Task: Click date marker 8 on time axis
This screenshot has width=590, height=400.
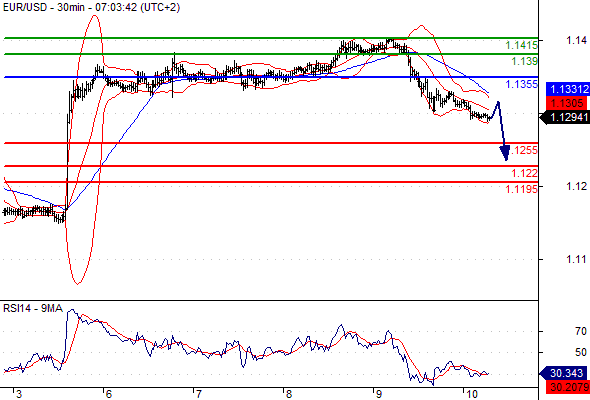Action: click(288, 394)
